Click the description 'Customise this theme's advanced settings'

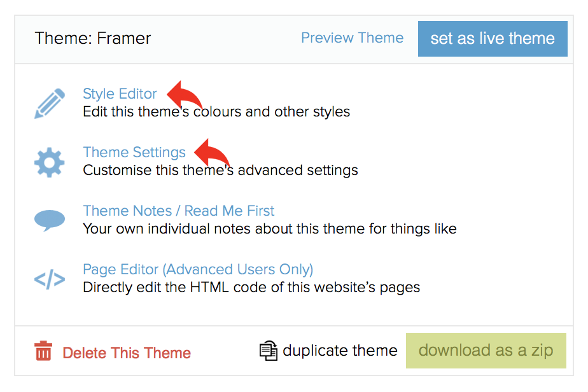coord(220,171)
